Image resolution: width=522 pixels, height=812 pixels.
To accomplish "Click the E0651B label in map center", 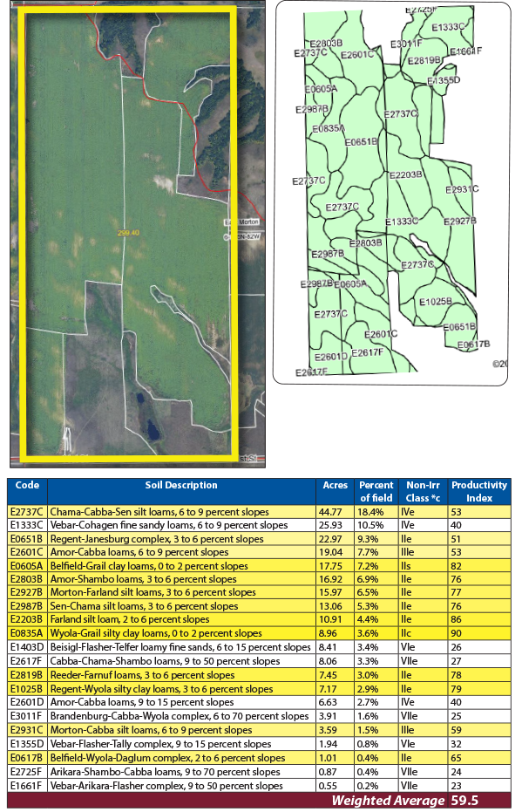I will 361,142.
